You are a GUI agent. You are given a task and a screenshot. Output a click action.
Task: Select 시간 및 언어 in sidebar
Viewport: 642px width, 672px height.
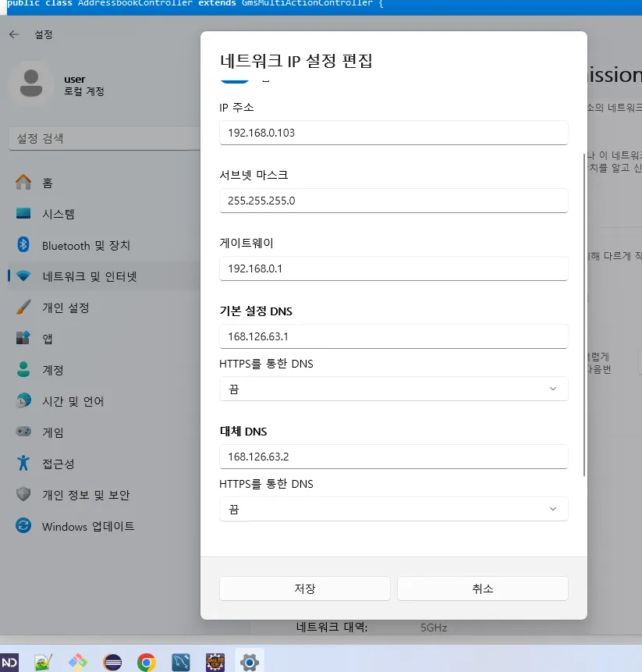73,401
